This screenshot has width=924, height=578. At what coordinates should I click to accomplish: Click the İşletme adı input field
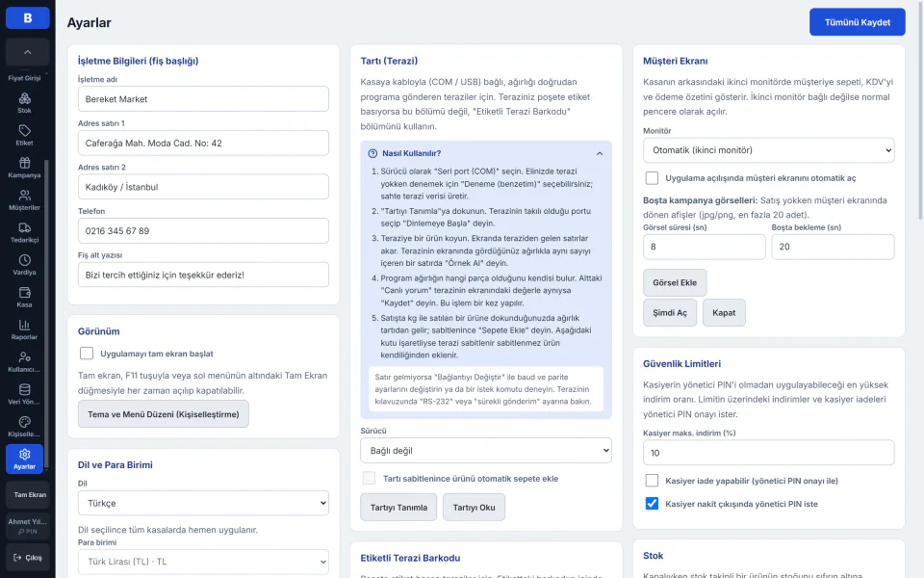pos(203,99)
